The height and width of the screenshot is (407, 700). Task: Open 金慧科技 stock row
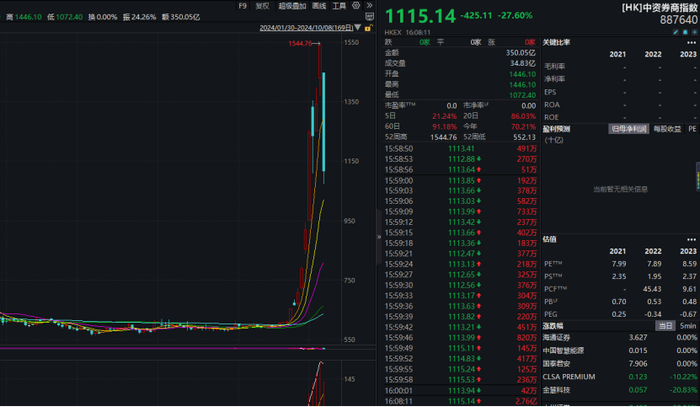tap(620, 390)
